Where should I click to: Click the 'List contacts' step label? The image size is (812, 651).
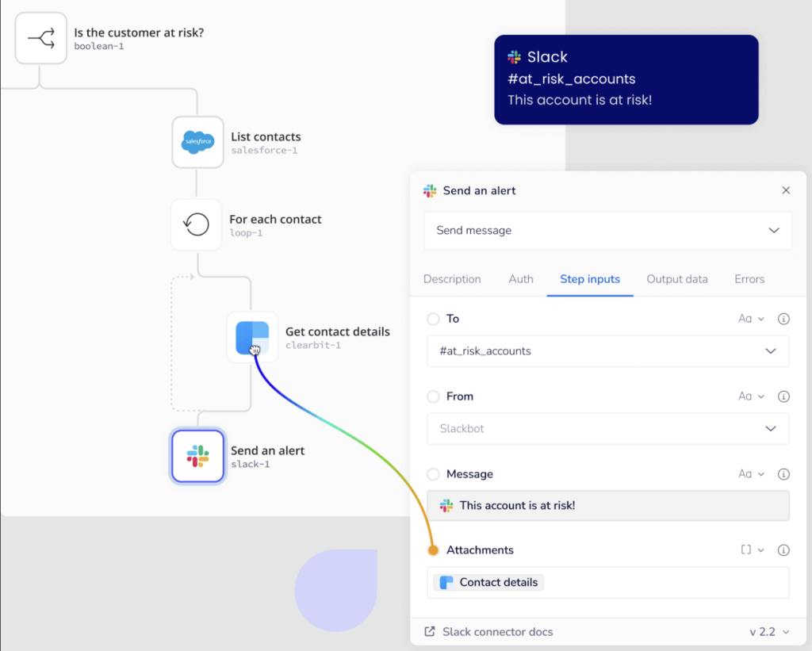coord(266,136)
